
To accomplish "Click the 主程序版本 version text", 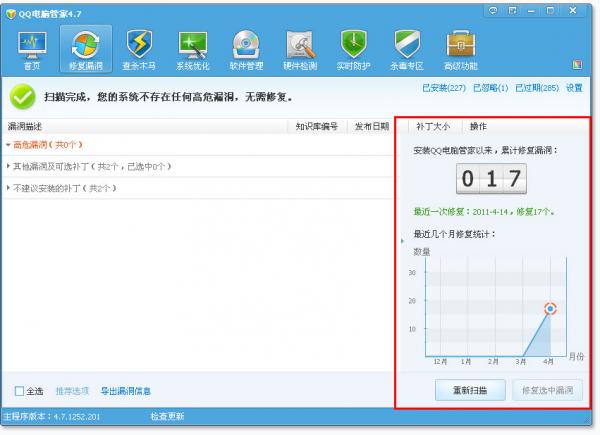I will tap(51, 416).
